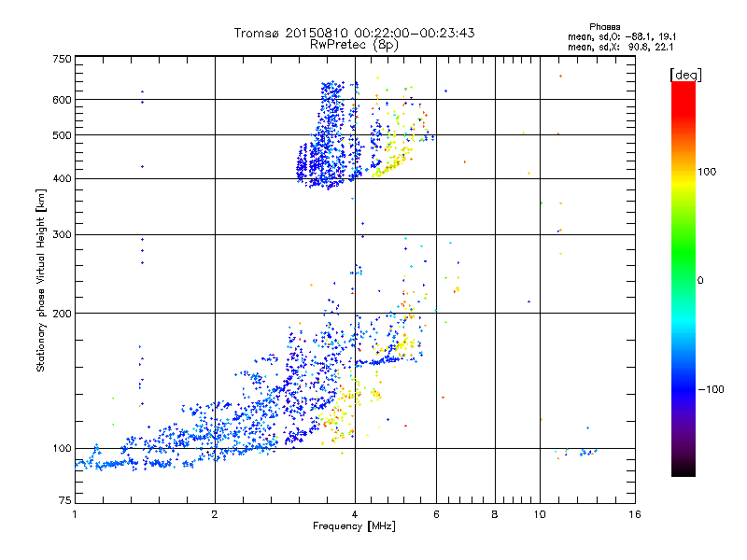Click the '1' frequency axis tick label

[75, 514]
